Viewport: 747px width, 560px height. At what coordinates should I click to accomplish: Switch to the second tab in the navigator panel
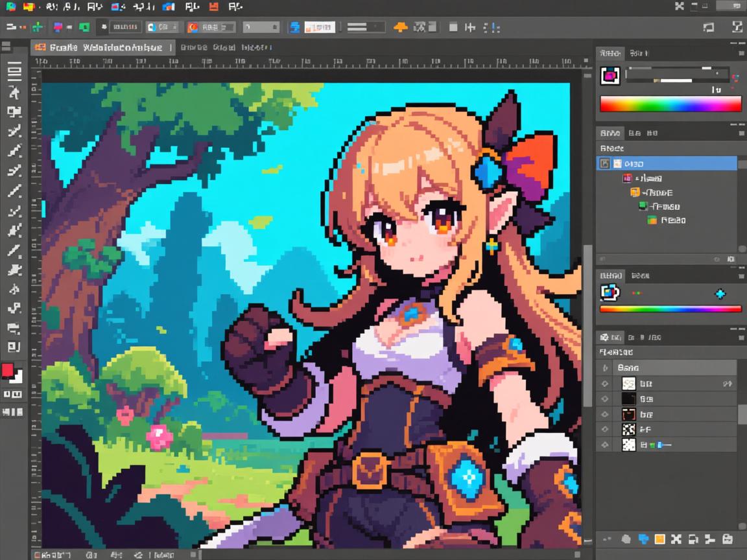641,53
